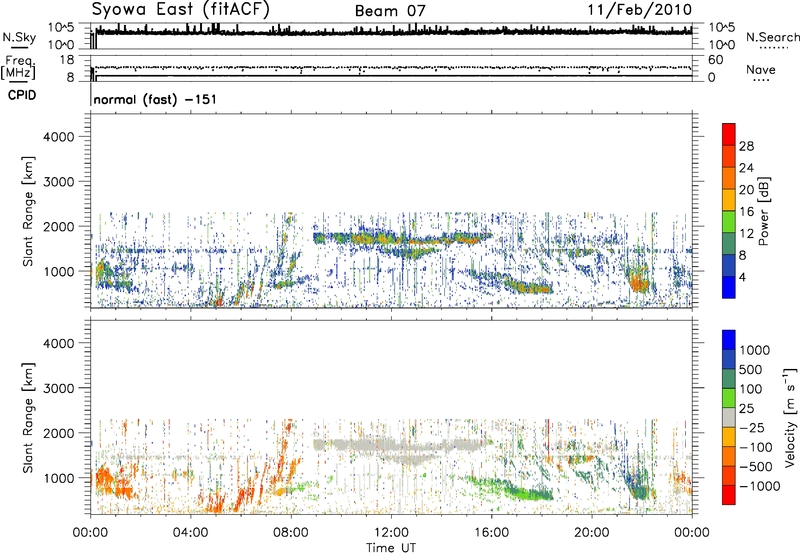Click the '04:00' time axis label

(x=191, y=533)
